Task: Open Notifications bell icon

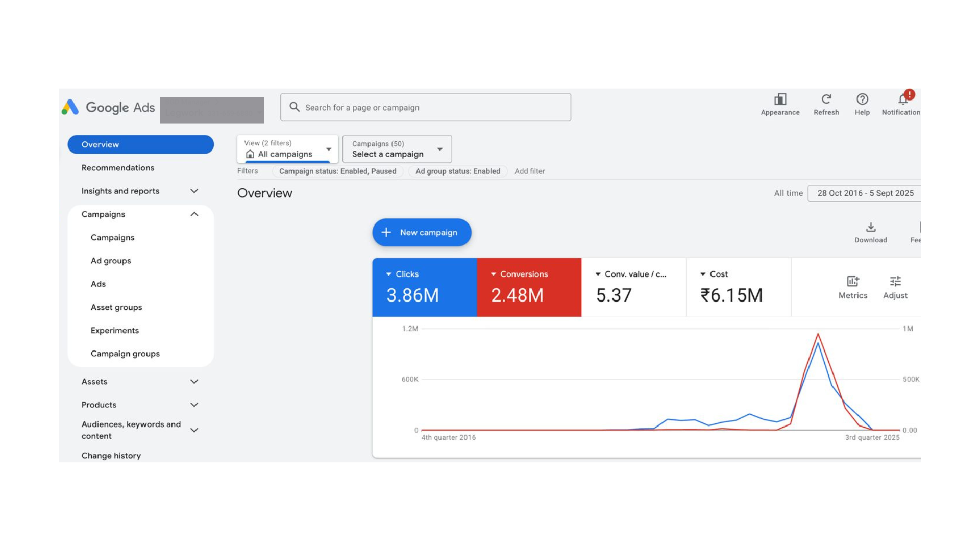Action: (x=902, y=99)
